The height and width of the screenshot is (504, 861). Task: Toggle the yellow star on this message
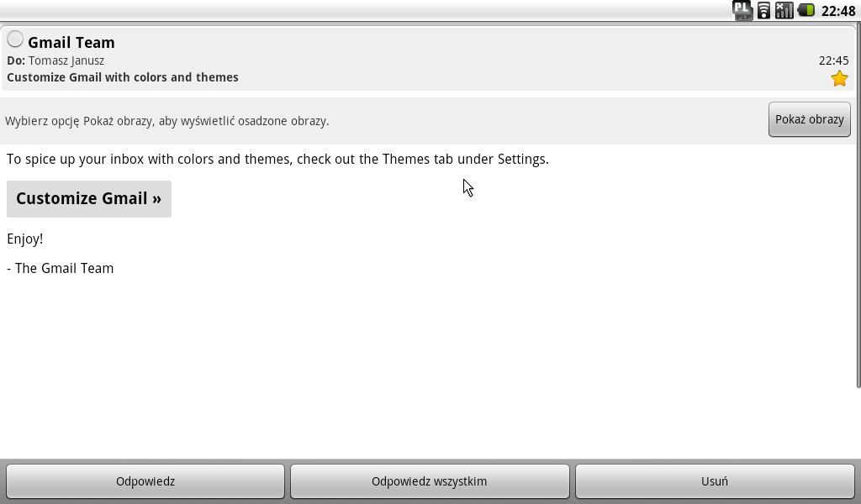click(x=839, y=78)
